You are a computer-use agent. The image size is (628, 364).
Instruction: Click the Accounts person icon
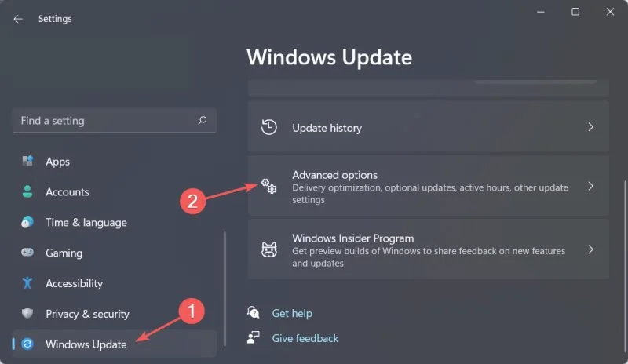point(27,191)
